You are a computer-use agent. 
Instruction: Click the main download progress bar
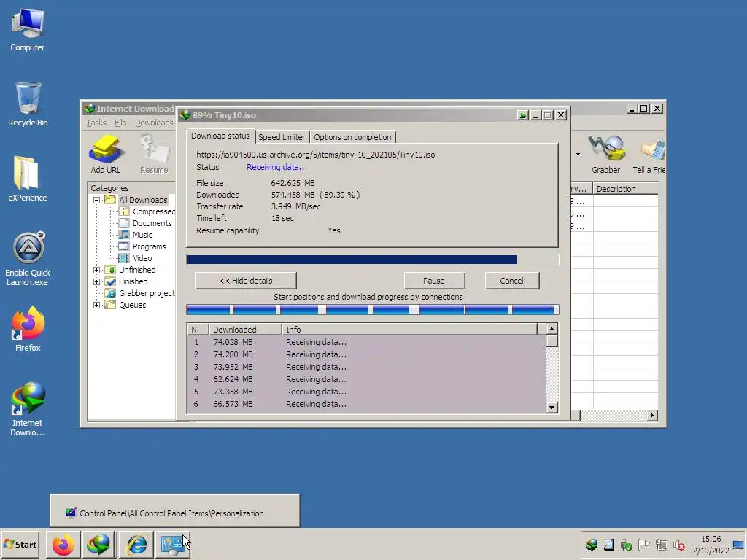tap(372, 260)
